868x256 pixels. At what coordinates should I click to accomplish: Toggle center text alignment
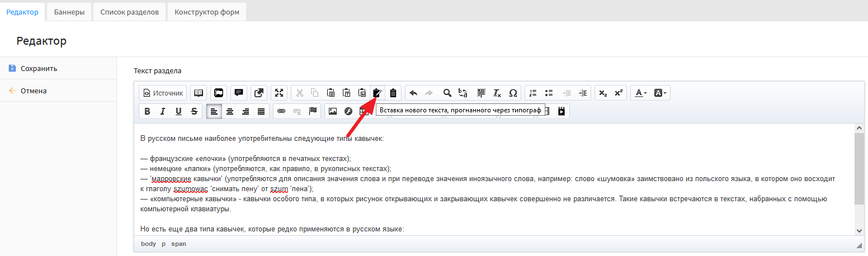[x=229, y=111]
